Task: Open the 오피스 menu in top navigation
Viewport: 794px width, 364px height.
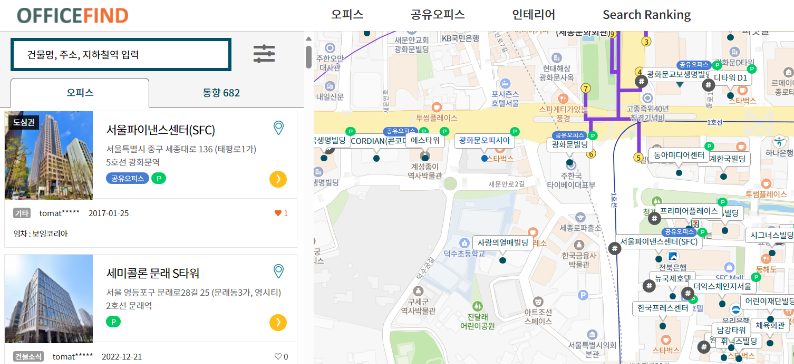Action: point(347,15)
